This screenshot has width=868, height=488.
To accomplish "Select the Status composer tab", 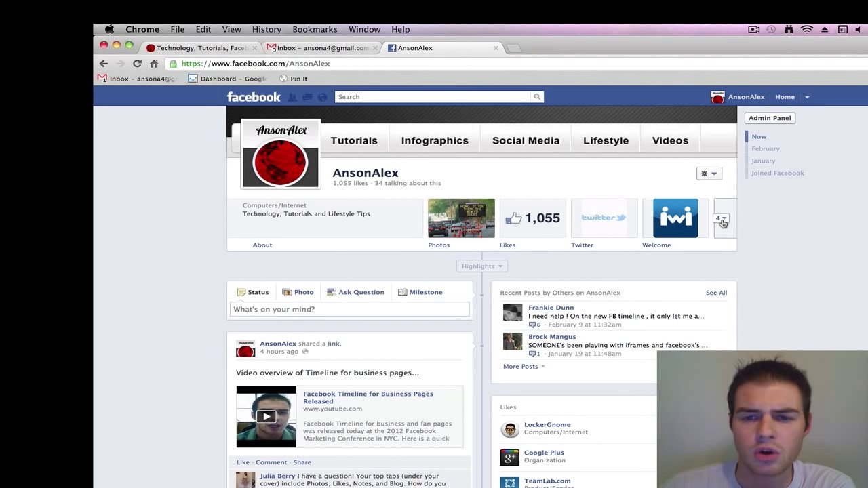I will [x=253, y=292].
